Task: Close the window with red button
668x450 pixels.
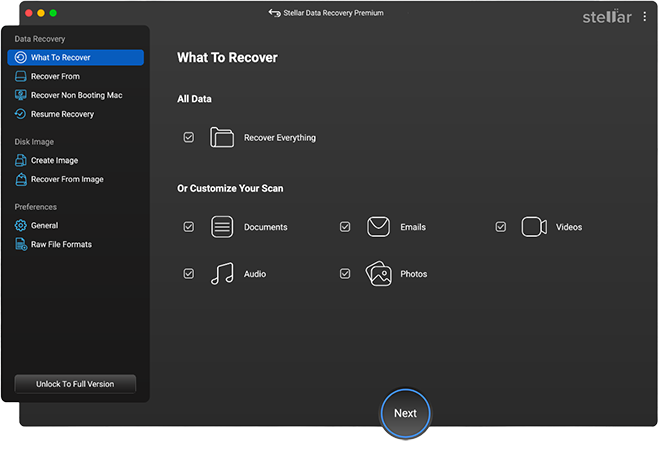Action: [x=29, y=13]
